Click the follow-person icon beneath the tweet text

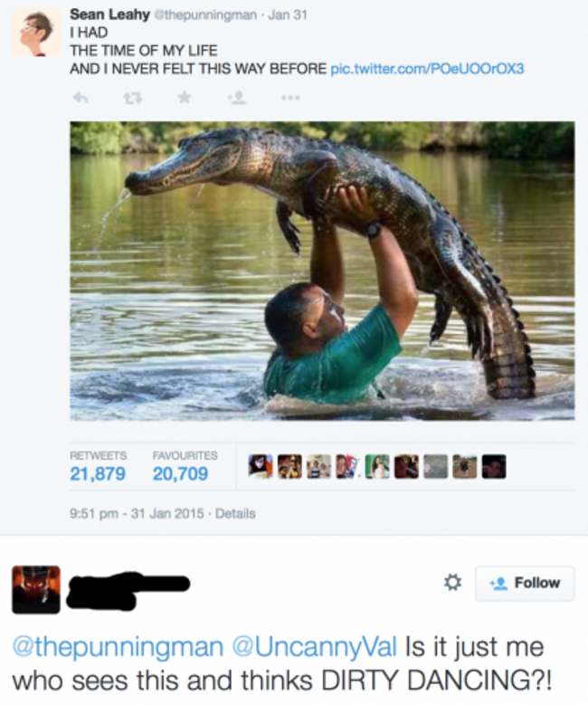pyautogui.click(x=237, y=97)
